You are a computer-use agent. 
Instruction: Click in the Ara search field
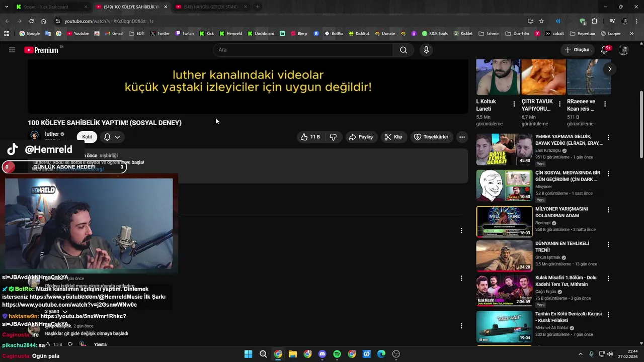(x=303, y=50)
